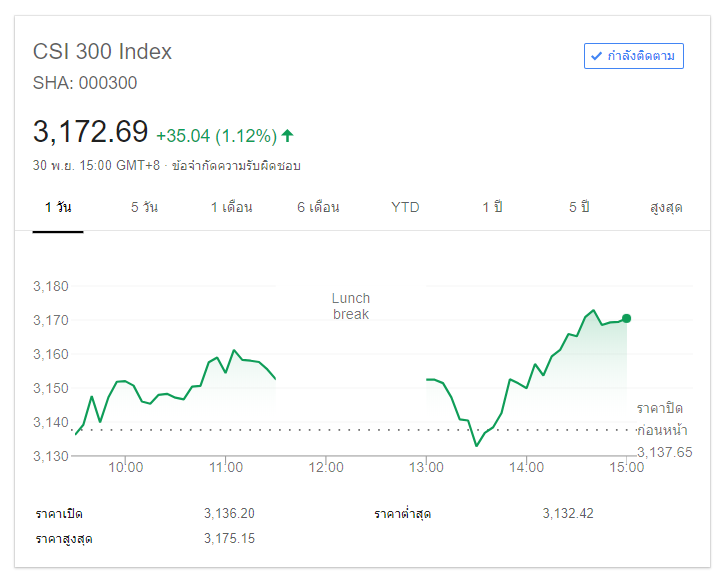
Task: Click the green up arrow icon
Action: click(x=288, y=135)
